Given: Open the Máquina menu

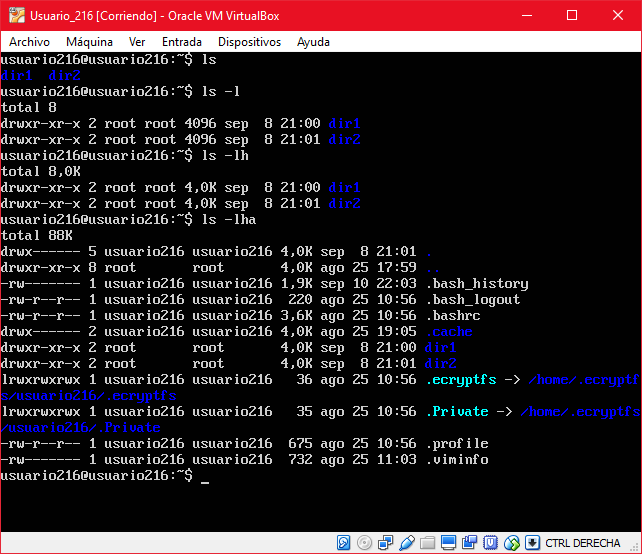Looking at the screenshot, I should [89, 42].
